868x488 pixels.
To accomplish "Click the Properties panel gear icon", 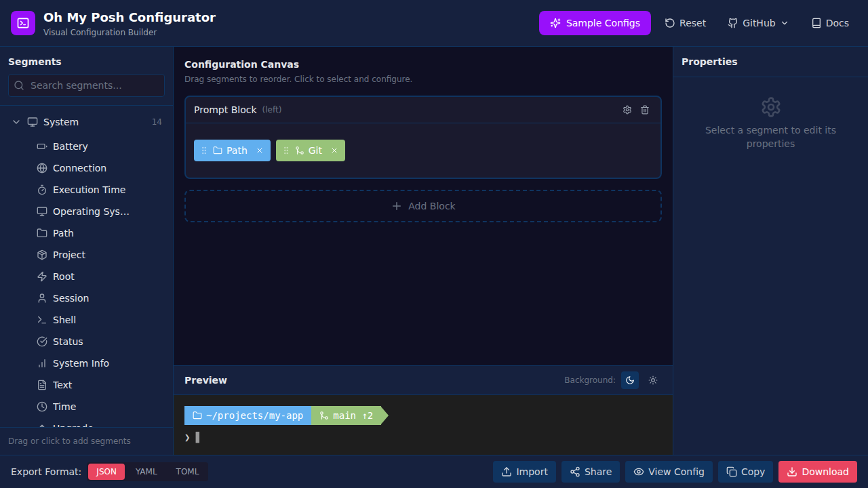I will pos(770,106).
